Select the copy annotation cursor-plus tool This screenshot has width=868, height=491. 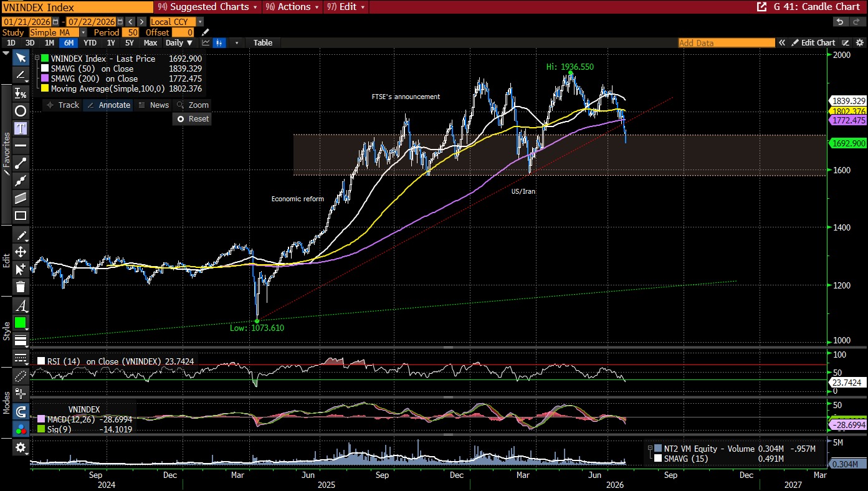(21, 269)
